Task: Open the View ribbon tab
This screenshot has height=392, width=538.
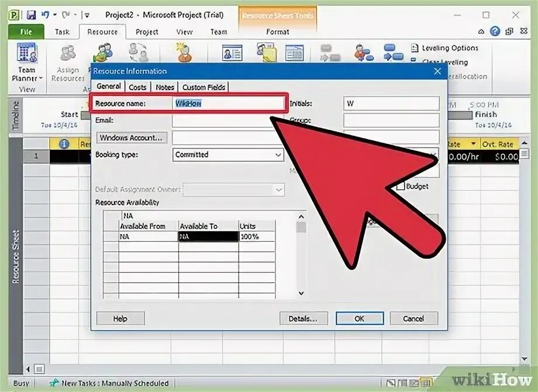Action: (x=184, y=32)
